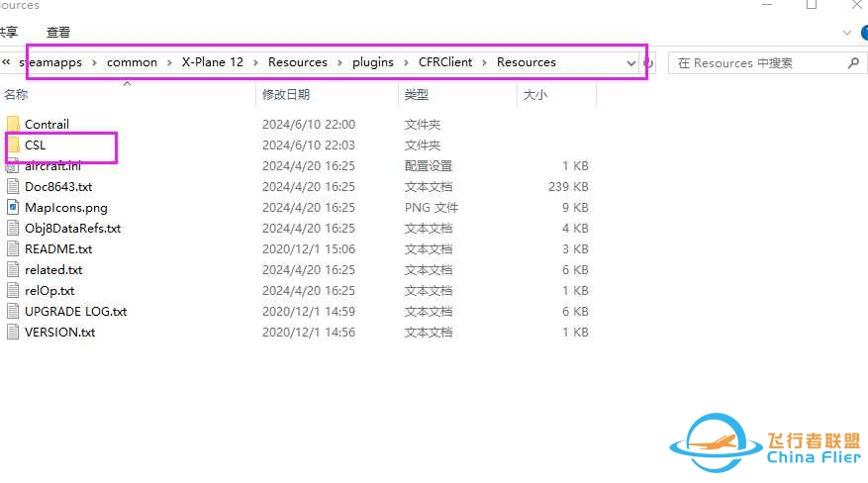The image size is (868, 483).
Task: Select the relOp.txt file icon
Action: pos(13,290)
